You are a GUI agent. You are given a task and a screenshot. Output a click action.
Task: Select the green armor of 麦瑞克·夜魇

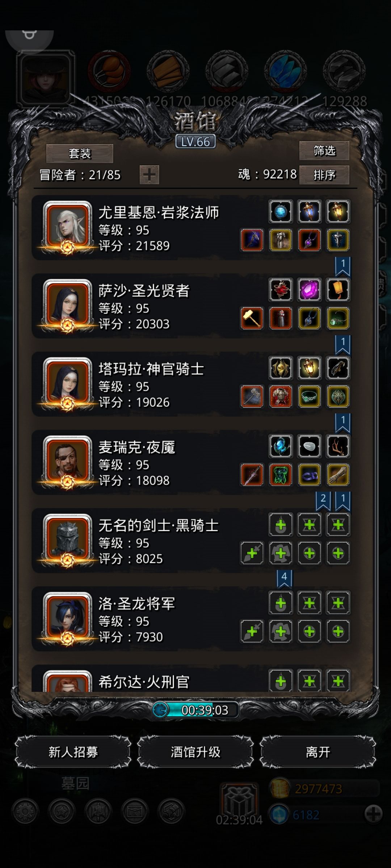(281, 475)
